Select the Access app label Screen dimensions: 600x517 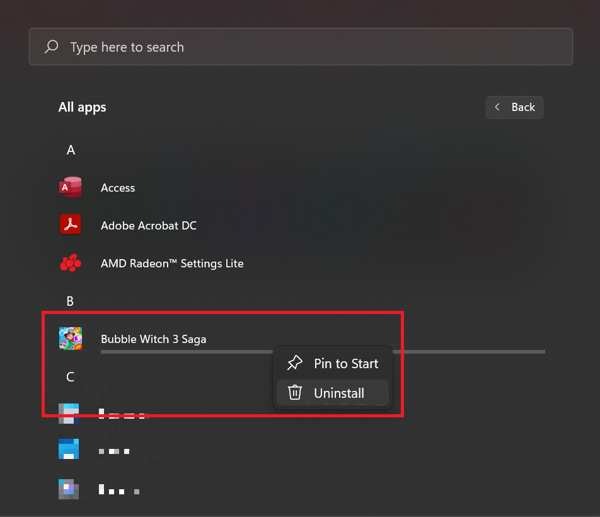(118, 188)
